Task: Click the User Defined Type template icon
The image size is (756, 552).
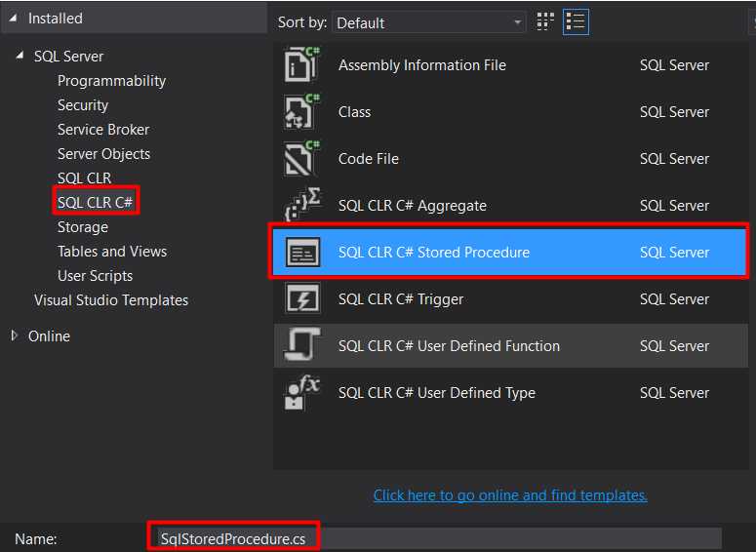Action: [x=302, y=392]
